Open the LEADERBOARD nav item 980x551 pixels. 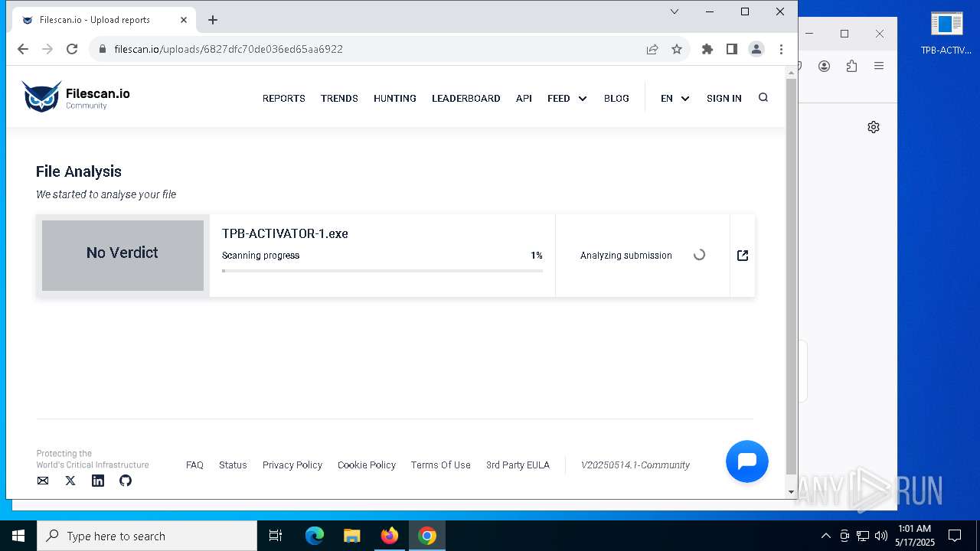point(465,98)
